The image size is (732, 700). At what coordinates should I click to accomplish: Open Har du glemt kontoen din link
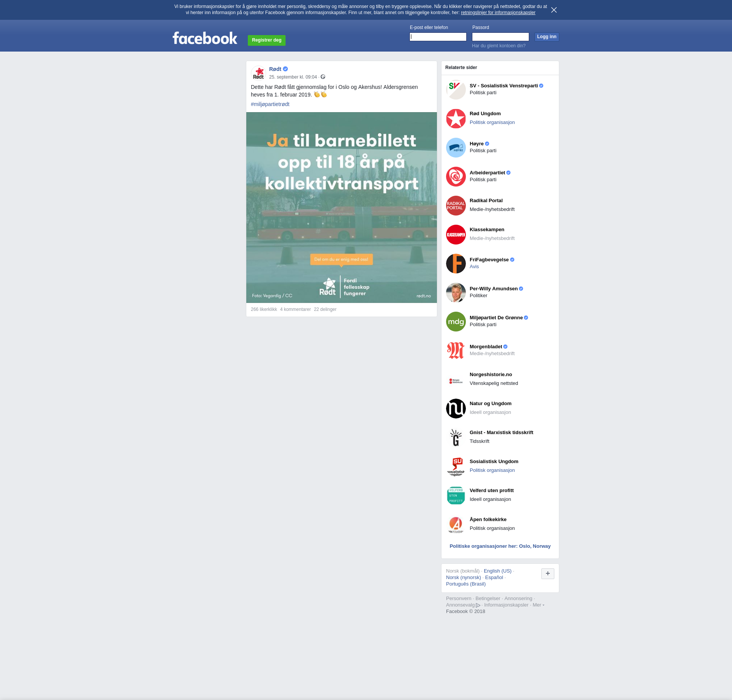click(499, 46)
